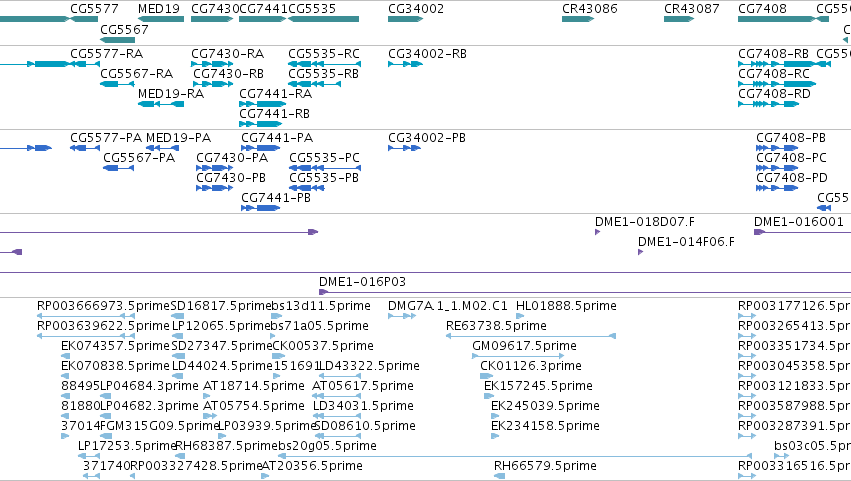Click the EK234158.5prime EST label
This screenshot has height=481, width=851.
545,426
